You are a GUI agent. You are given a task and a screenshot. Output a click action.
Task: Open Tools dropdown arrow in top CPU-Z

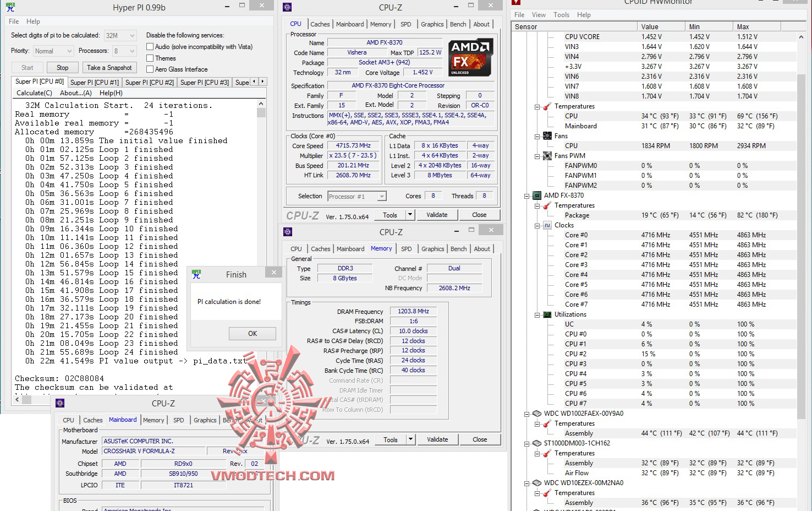(x=410, y=215)
